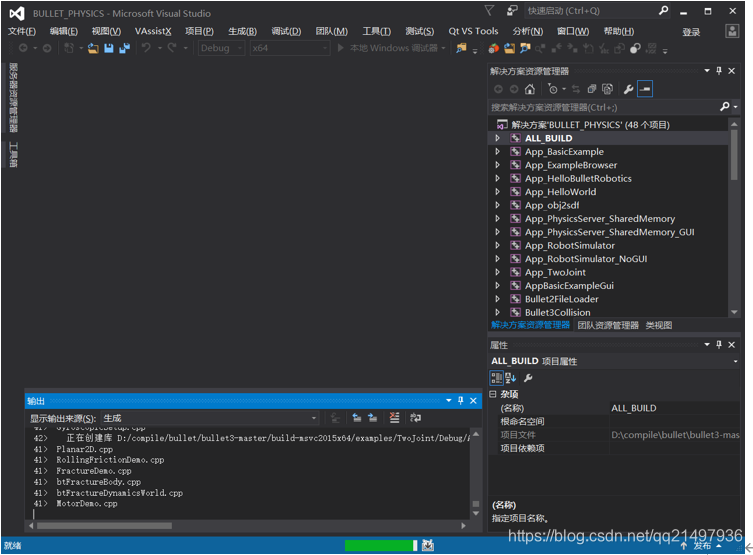Click the Undo arrow in main toolbar

146,48
